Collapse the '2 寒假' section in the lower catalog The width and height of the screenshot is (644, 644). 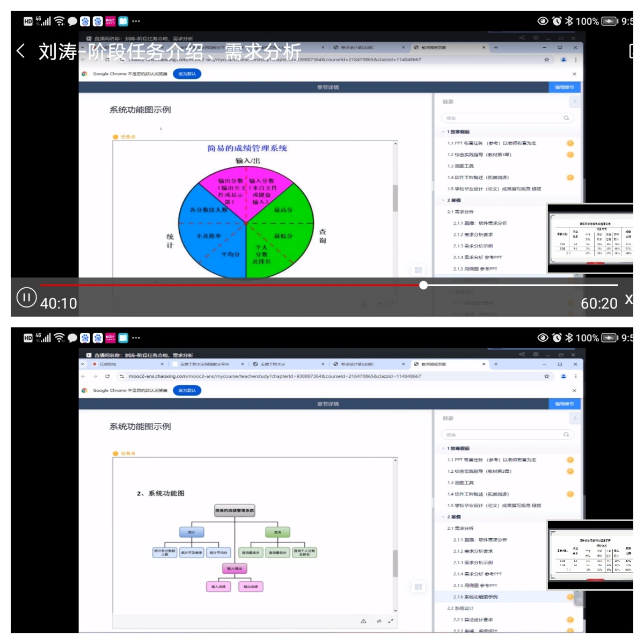click(443, 517)
